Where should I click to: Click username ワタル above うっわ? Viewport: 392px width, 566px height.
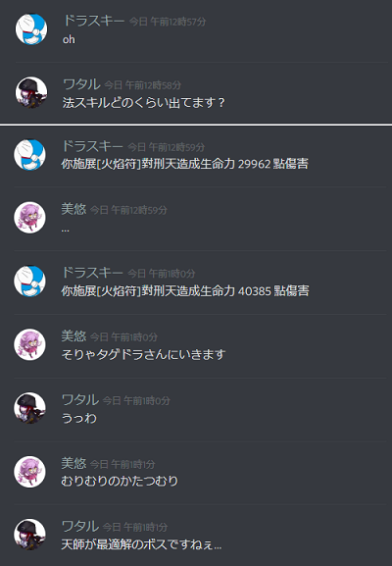click(80, 399)
